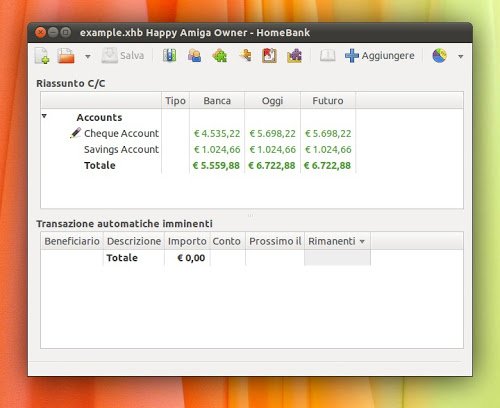Click the Banca column header
Screen dimensions: 500x408
pos(217,101)
